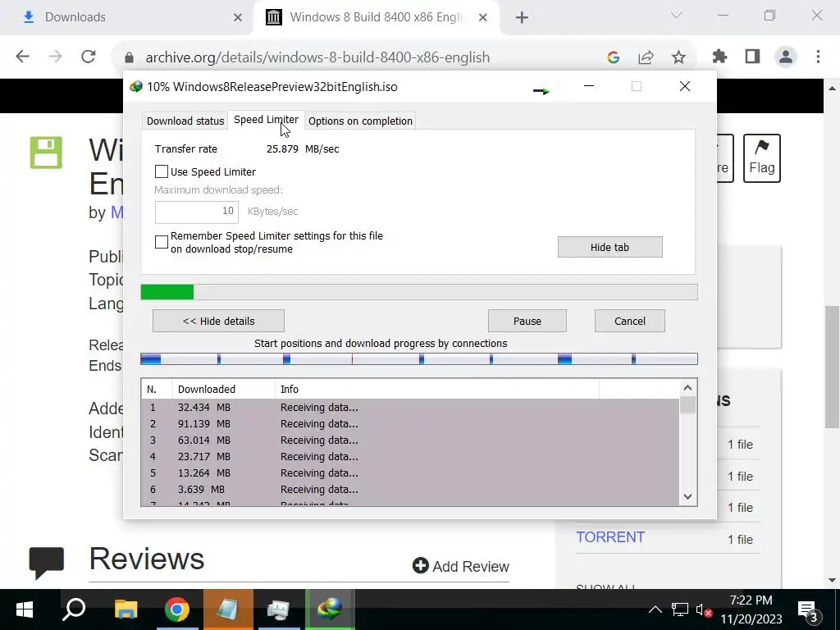This screenshot has height=630, width=840.
Task: Go back in Chrome
Action: pos(22,57)
